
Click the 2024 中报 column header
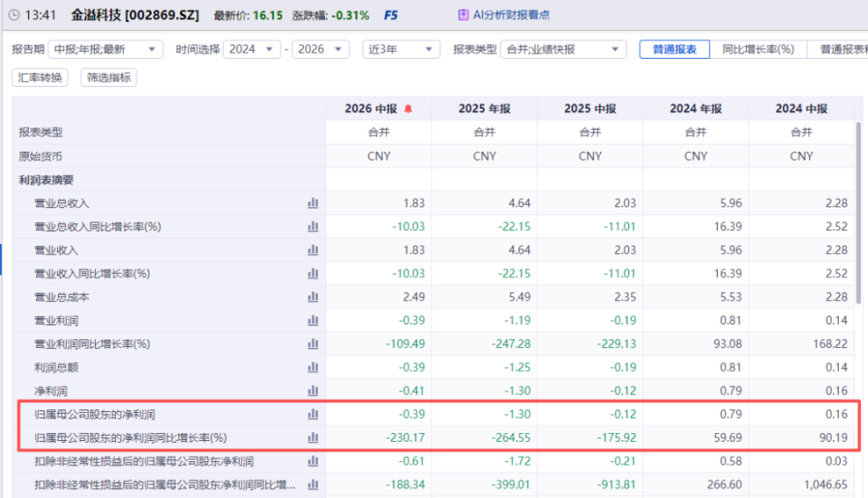pos(802,108)
